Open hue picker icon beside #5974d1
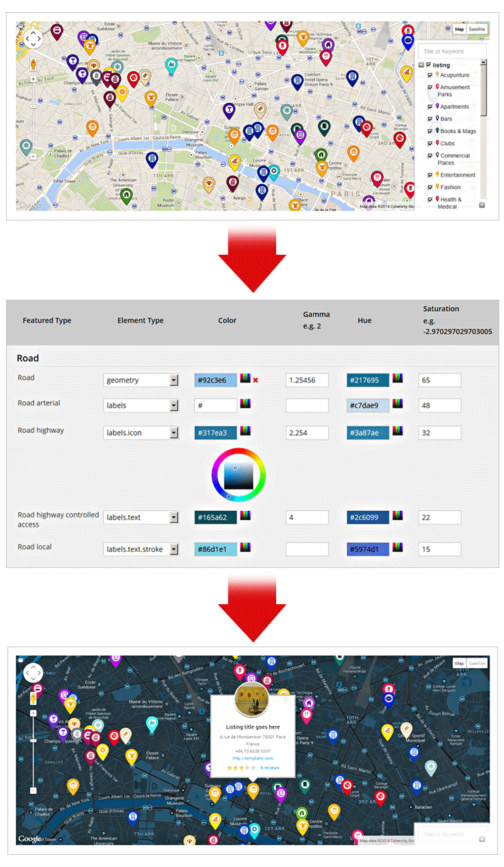 pos(398,548)
